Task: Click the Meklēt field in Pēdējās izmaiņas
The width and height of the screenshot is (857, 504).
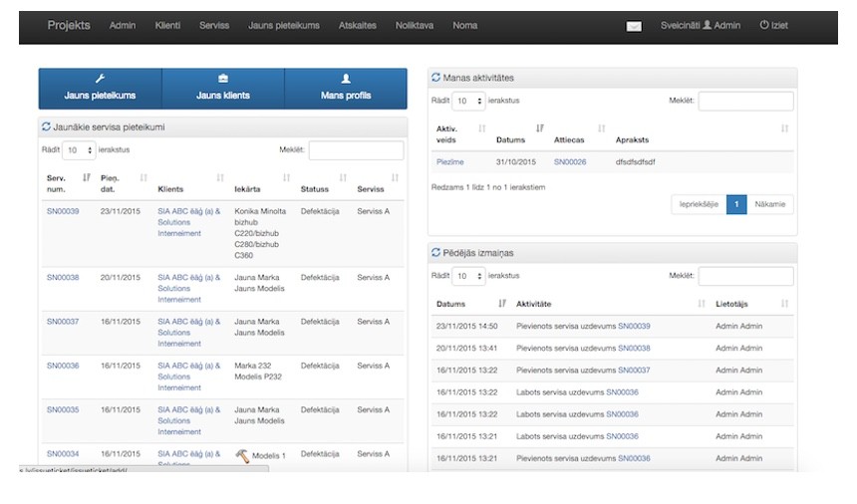Action: coord(746,276)
